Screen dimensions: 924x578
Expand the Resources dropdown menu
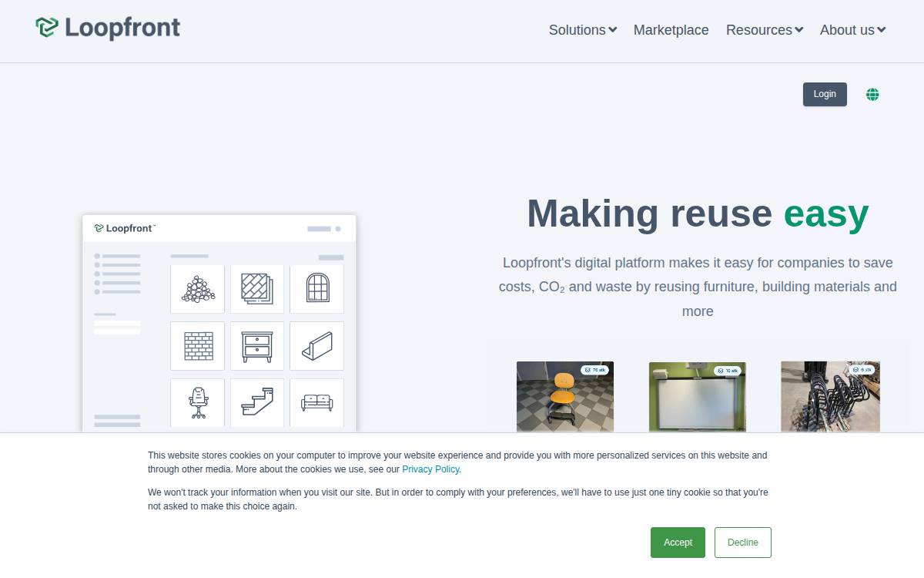(x=765, y=30)
